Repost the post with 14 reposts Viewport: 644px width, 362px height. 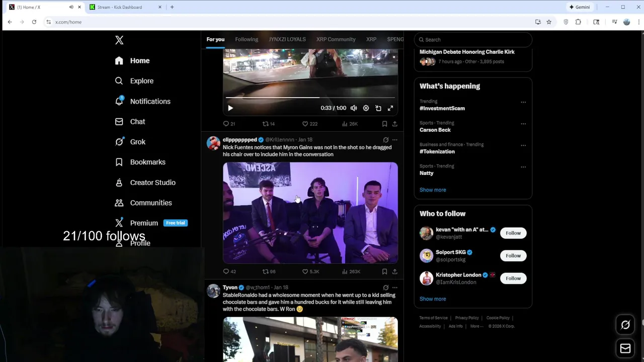click(x=269, y=124)
